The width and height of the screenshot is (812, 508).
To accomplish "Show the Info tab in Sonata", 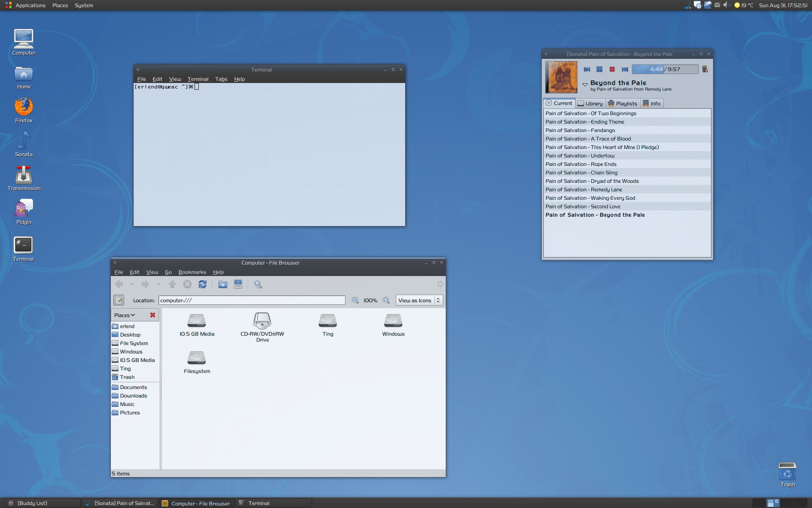I will point(652,103).
